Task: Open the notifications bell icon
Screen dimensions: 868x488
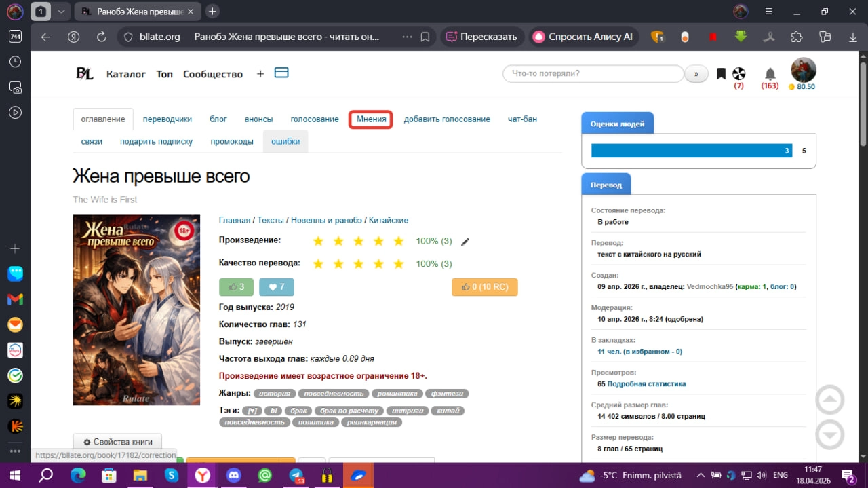Action: [x=770, y=73]
